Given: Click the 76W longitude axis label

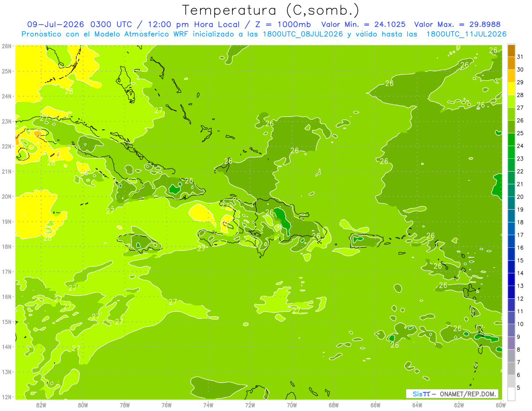Looking at the screenshot, I should pyautogui.click(x=167, y=405).
